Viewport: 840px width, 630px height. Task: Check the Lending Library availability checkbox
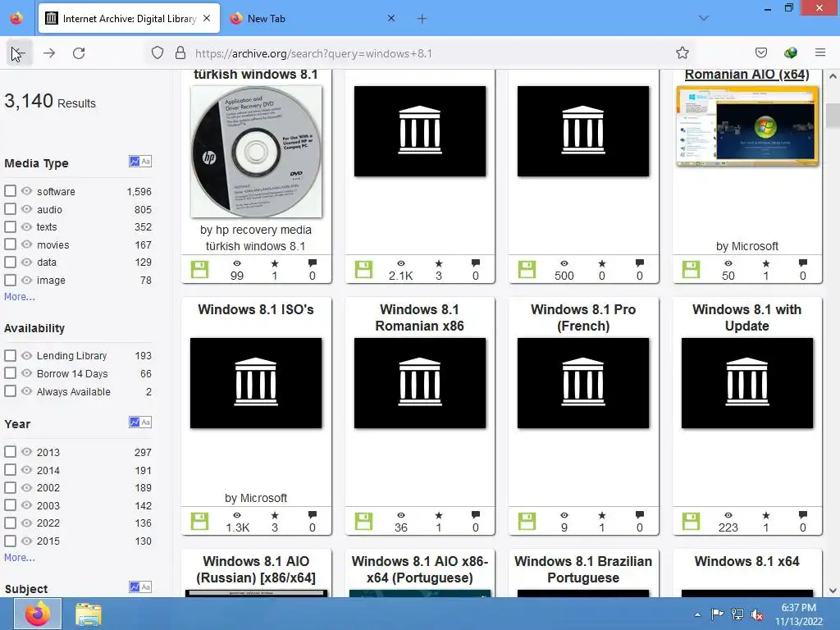point(10,355)
